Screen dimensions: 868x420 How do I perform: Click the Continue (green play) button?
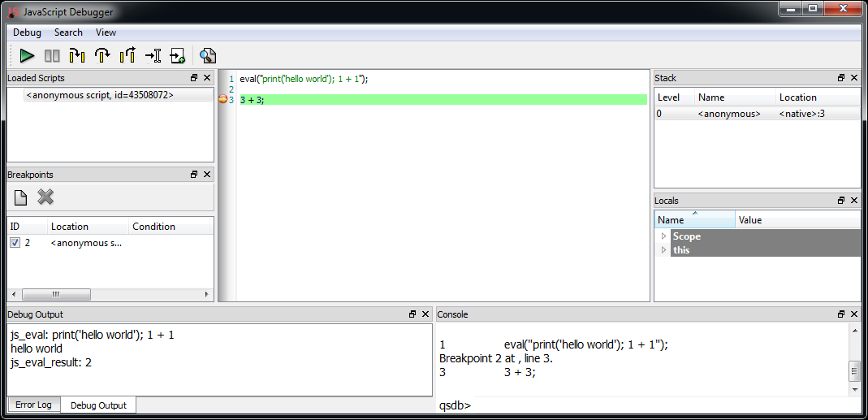tap(26, 55)
